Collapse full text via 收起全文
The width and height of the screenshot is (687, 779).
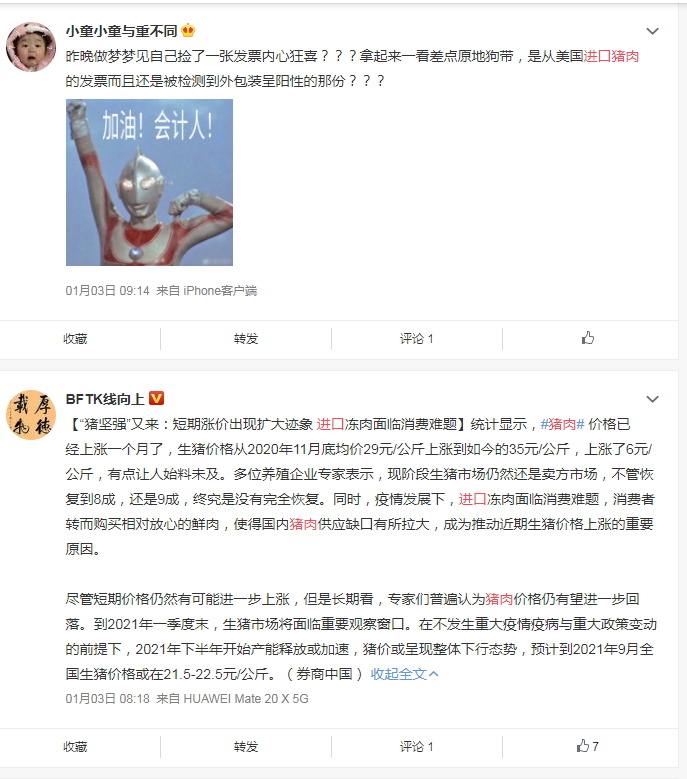click(x=404, y=674)
